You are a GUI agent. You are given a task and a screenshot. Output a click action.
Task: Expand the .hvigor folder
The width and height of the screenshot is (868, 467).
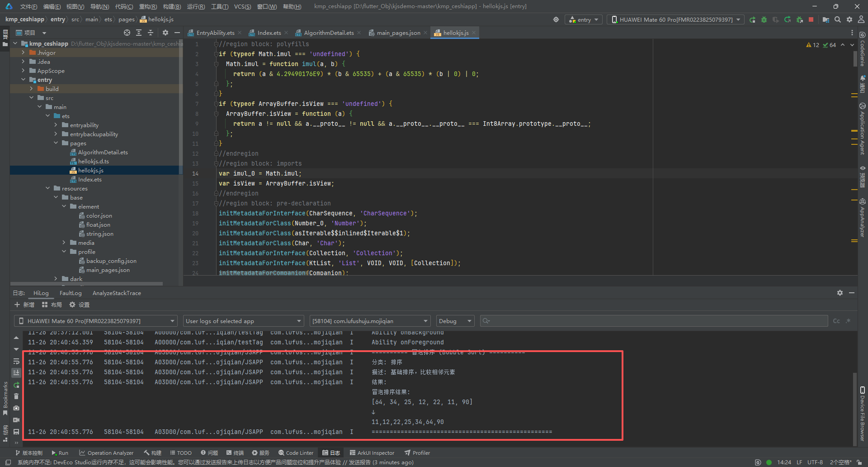coord(24,52)
